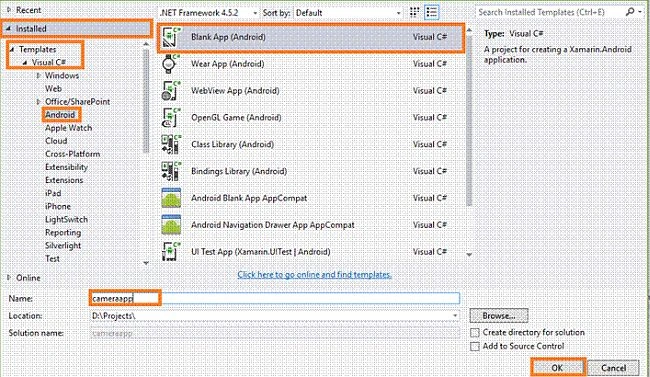Expand the Recent section
Image resolution: width=650 pixels, height=377 pixels.
[x=9, y=10]
